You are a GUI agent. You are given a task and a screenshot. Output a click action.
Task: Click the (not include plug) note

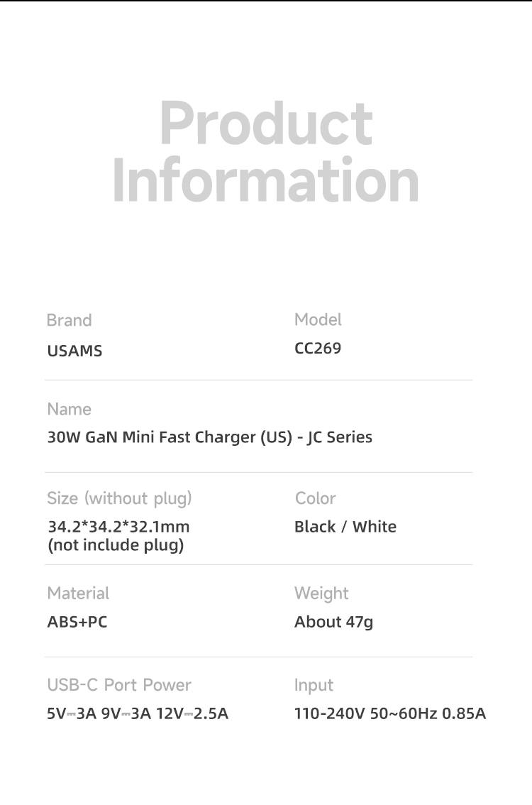click(116, 545)
